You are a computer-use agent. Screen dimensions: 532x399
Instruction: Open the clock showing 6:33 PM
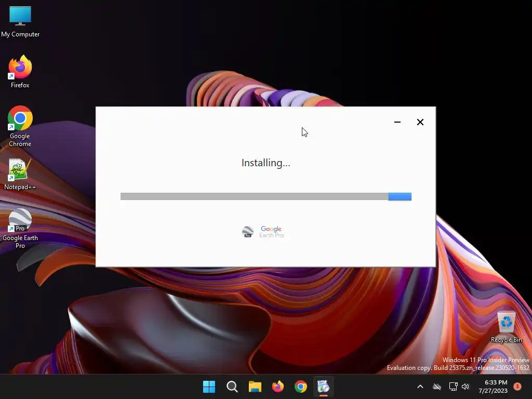493,387
